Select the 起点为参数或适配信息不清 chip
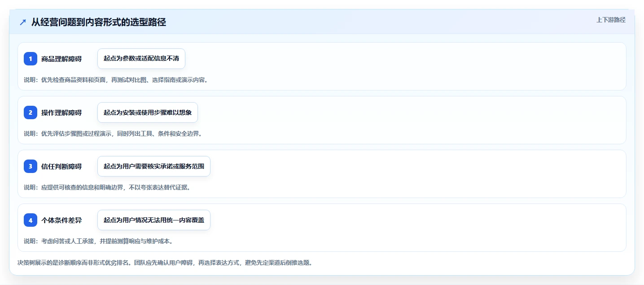The image size is (644, 285). pos(141,59)
